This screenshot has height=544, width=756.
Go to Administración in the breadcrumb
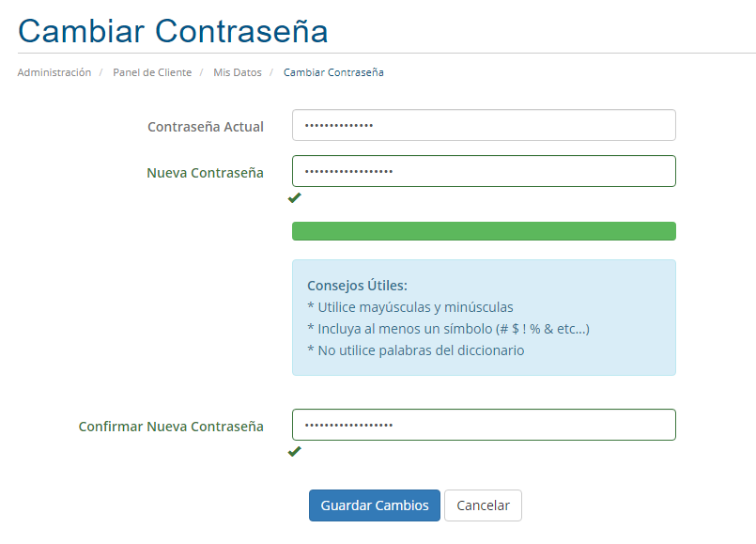[x=54, y=72]
